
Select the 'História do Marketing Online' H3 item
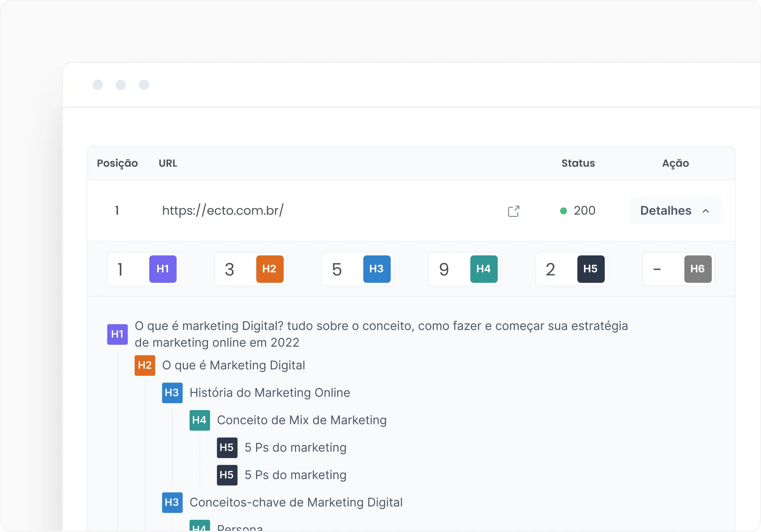coord(269,393)
